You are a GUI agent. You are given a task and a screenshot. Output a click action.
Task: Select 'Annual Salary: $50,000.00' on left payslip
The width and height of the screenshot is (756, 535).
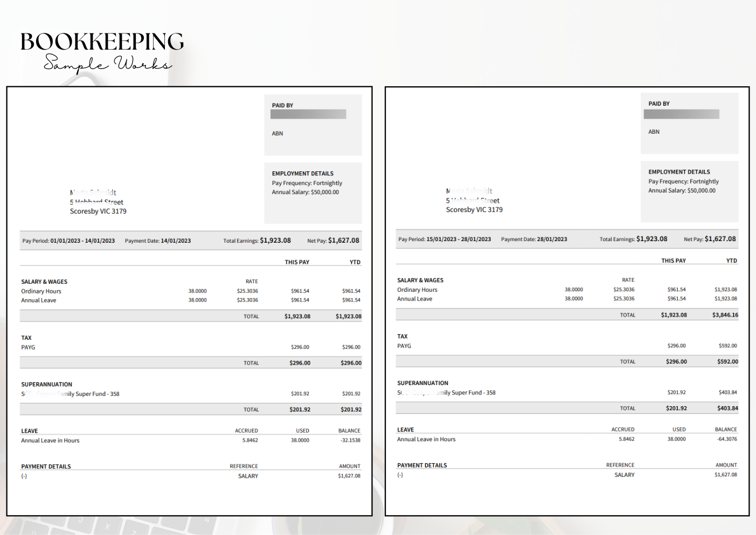tap(306, 193)
